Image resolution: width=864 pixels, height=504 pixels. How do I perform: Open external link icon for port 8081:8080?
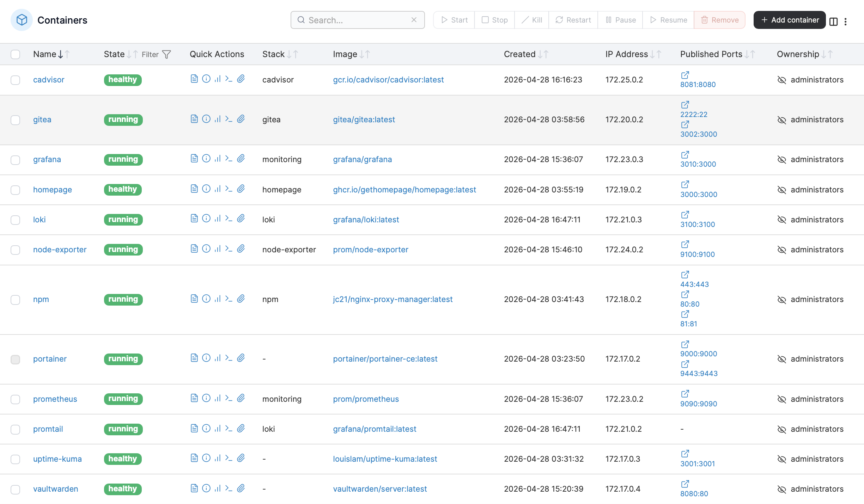click(685, 75)
